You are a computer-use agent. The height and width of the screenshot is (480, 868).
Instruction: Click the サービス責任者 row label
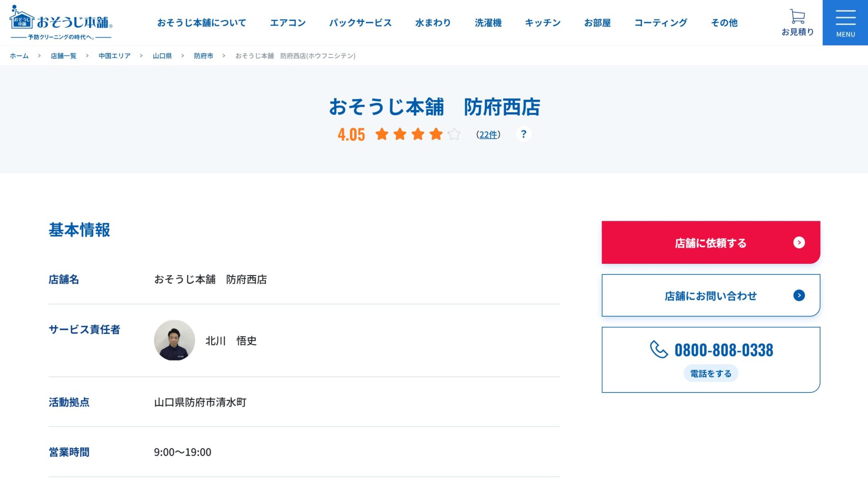(85, 329)
